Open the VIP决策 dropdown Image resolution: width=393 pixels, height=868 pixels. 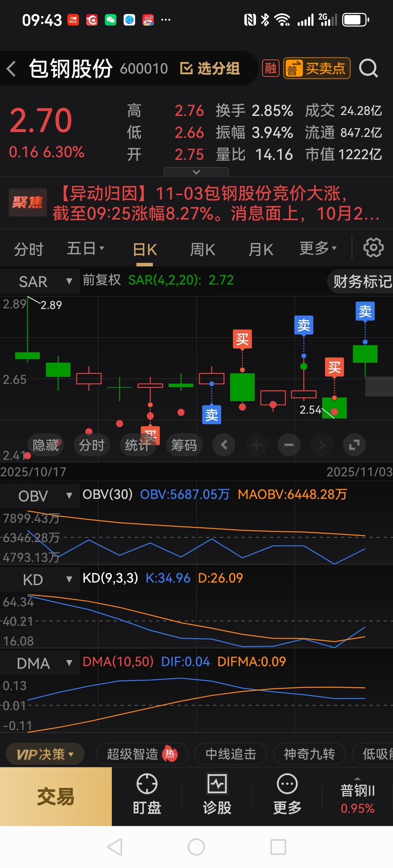pyautogui.click(x=45, y=754)
